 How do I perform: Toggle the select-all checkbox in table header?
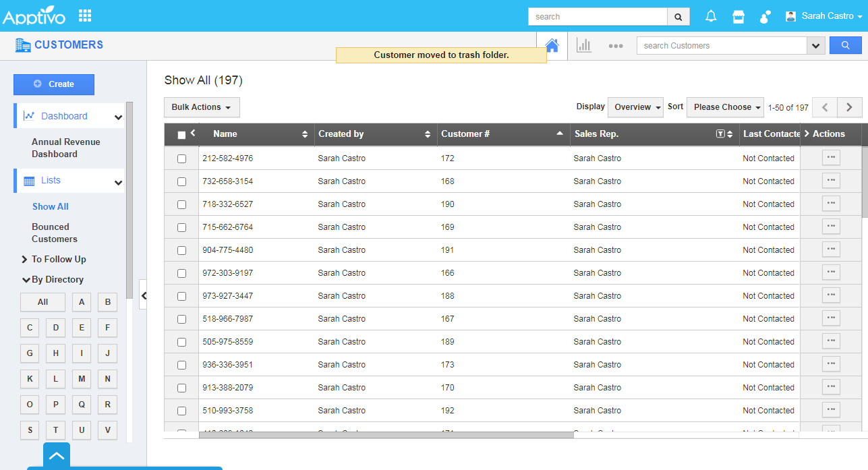pos(181,135)
